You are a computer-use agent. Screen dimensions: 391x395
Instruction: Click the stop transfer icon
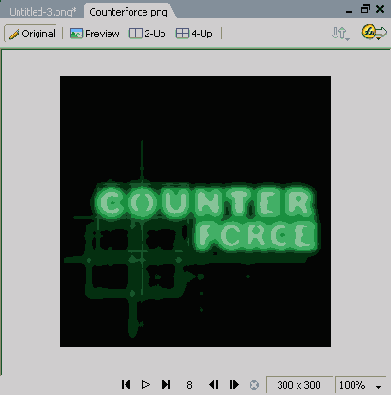[254, 385]
